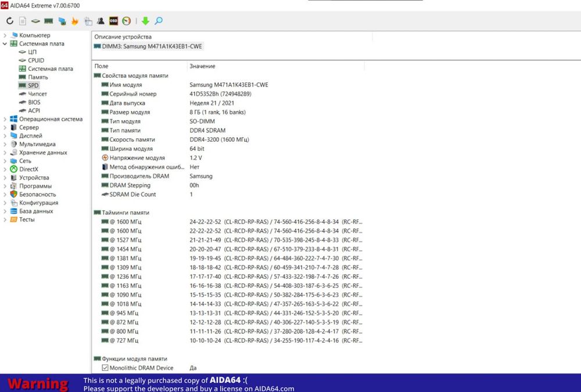Click the Тесты icon in the tree
581x392 pixels.
pos(14,220)
